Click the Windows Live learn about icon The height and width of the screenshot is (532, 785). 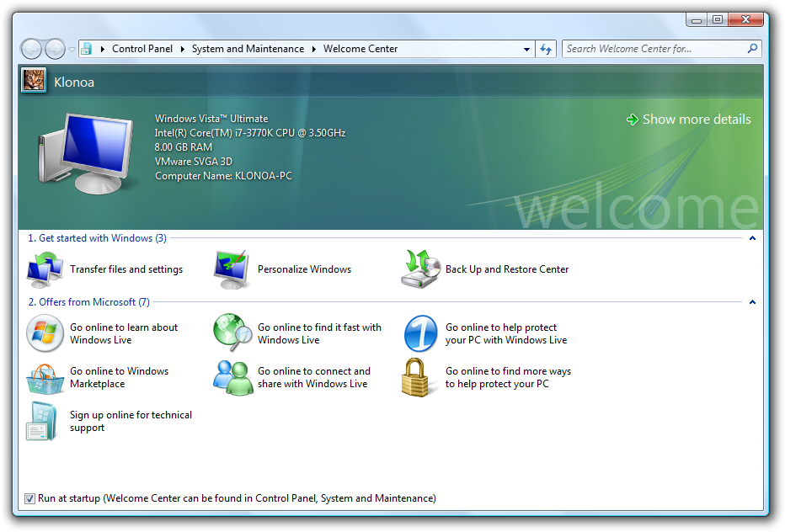tap(45, 333)
